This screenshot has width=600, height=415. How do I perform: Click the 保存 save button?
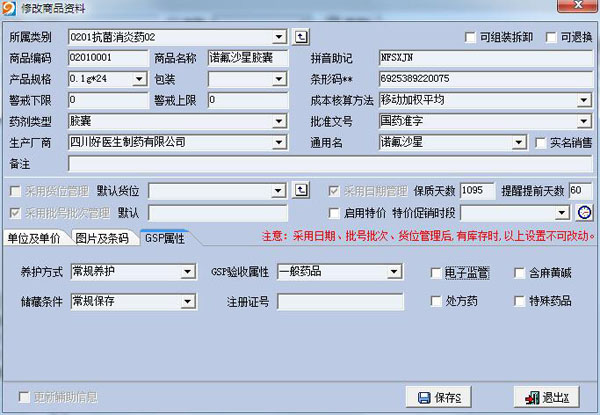438,397
